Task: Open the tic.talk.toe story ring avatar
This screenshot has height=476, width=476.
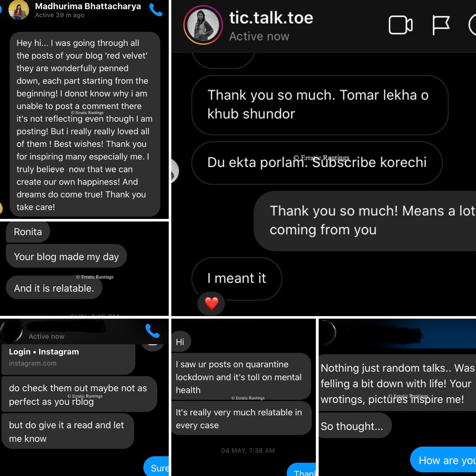Action: pos(203,25)
